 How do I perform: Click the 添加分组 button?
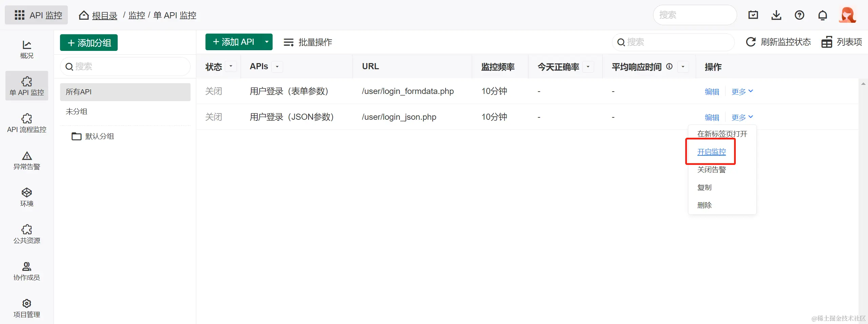pyautogui.click(x=89, y=42)
